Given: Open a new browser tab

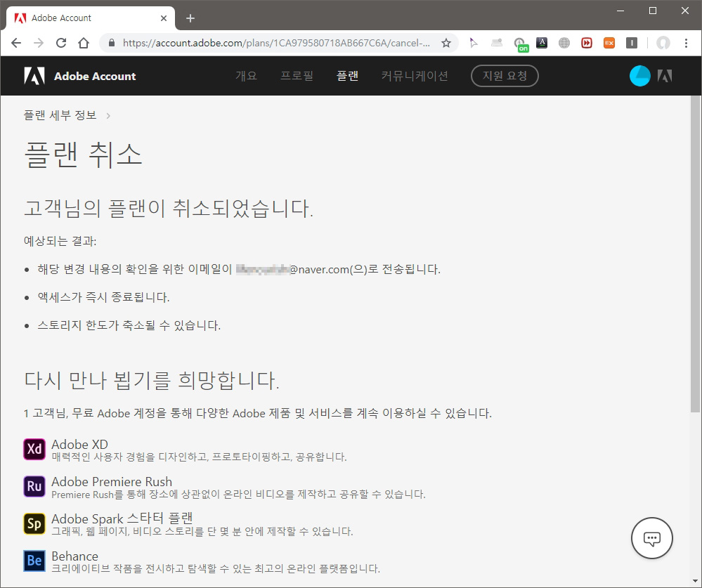Looking at the screenshot, I should [x=190, y=18].
